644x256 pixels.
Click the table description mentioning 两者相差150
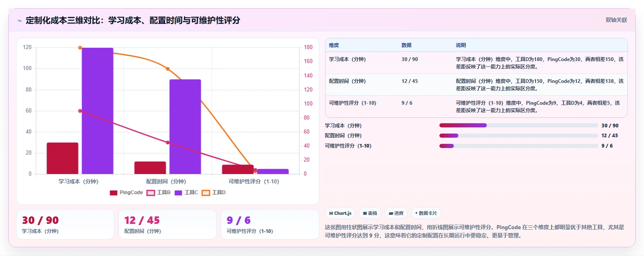coord(540,63)
